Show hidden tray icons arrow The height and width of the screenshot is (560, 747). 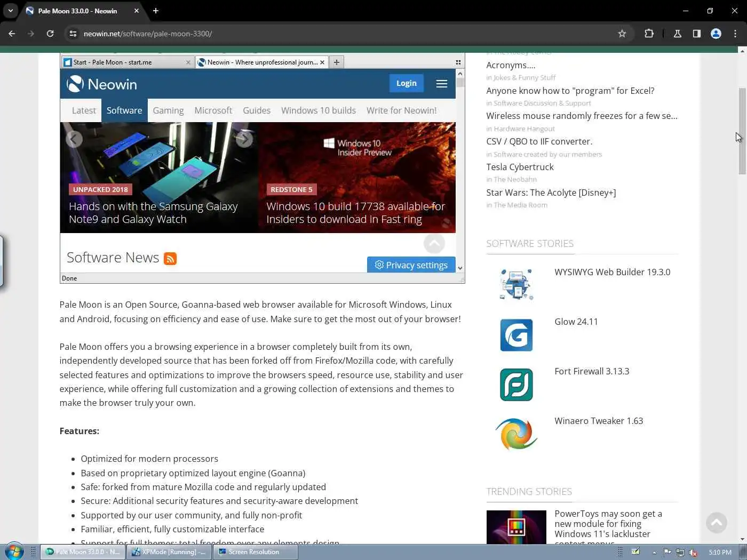point(654,553)
